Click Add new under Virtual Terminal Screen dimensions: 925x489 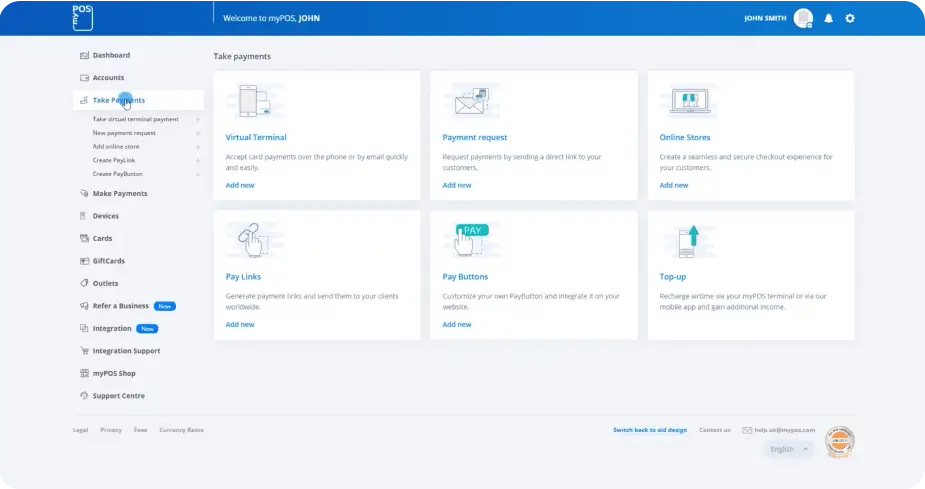(x=240, y=185)
